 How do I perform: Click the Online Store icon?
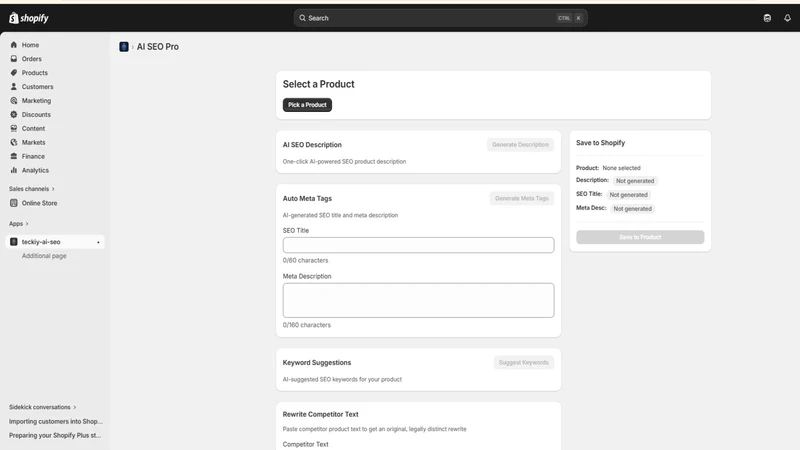pyautogui.click(x=14, y=203)
